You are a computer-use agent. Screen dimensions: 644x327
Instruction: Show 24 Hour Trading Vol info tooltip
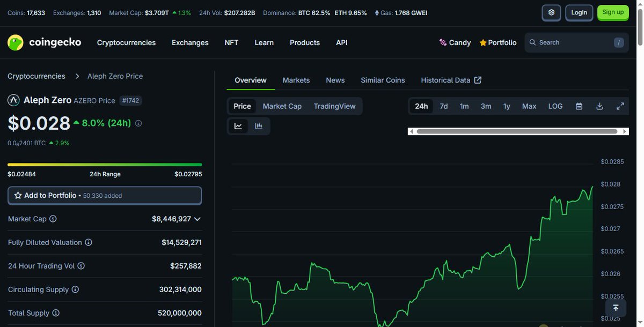point(81,266)
